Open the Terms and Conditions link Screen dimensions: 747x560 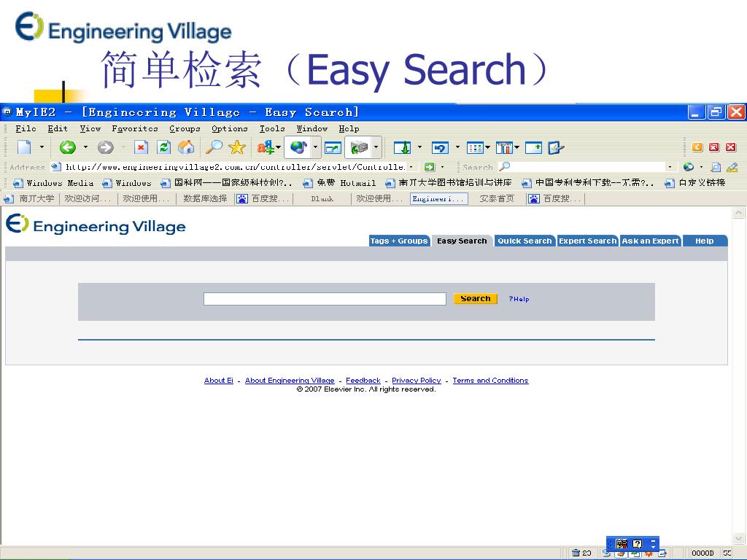(490, 381)
